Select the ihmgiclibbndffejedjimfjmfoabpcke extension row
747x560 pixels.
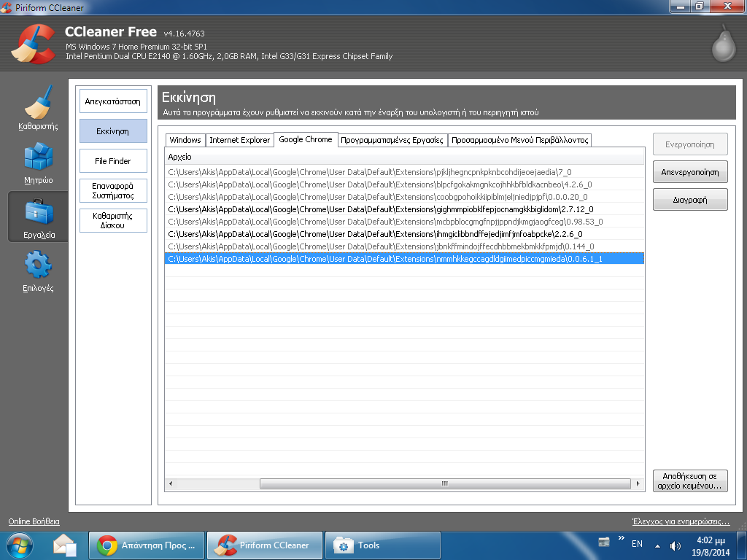coord(404,234)
